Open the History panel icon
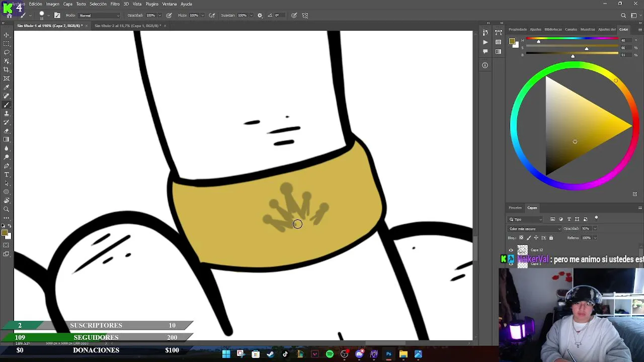This screenshot has height=362, width=644. pos(485,33)
